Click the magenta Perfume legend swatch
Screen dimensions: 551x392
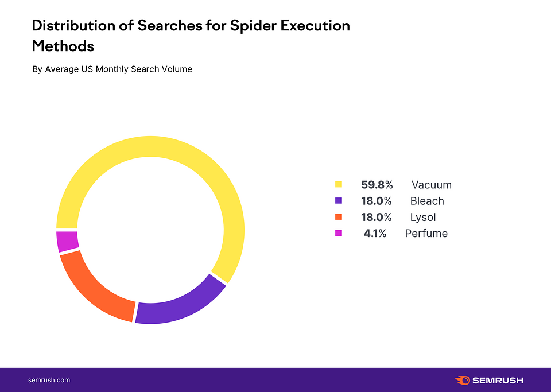click(338, 233)
